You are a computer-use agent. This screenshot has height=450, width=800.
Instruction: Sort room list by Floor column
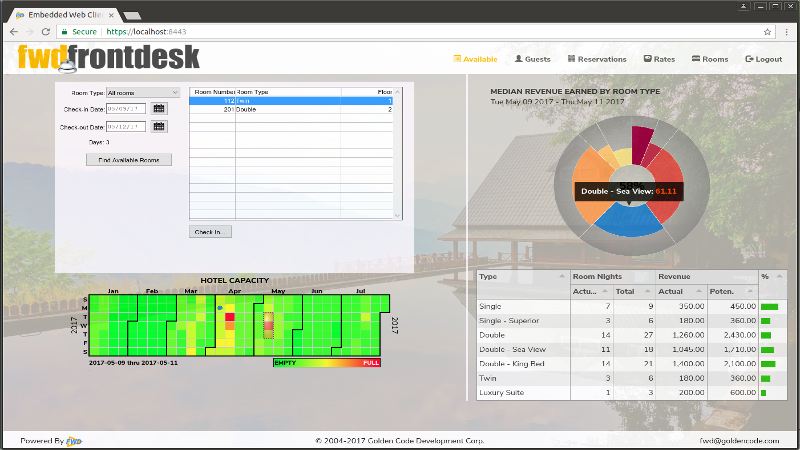click(x=367, y=92)
